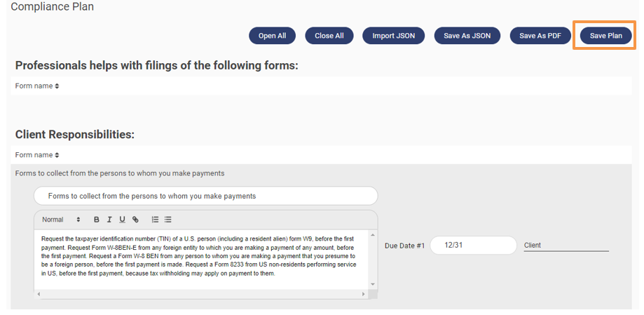The image size is (644, 315).
Task: Click the Import JSON button
Action: (x=393, y=36)
